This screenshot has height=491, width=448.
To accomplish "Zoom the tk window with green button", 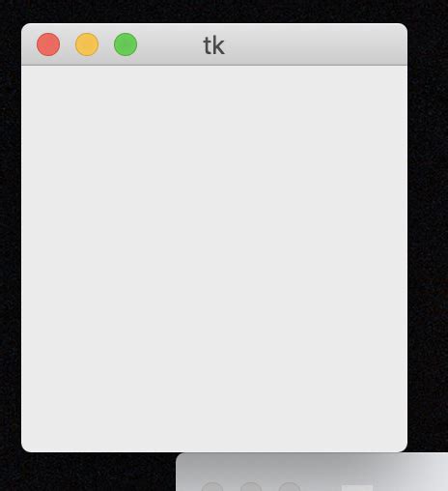I will (x=126, y=44).
